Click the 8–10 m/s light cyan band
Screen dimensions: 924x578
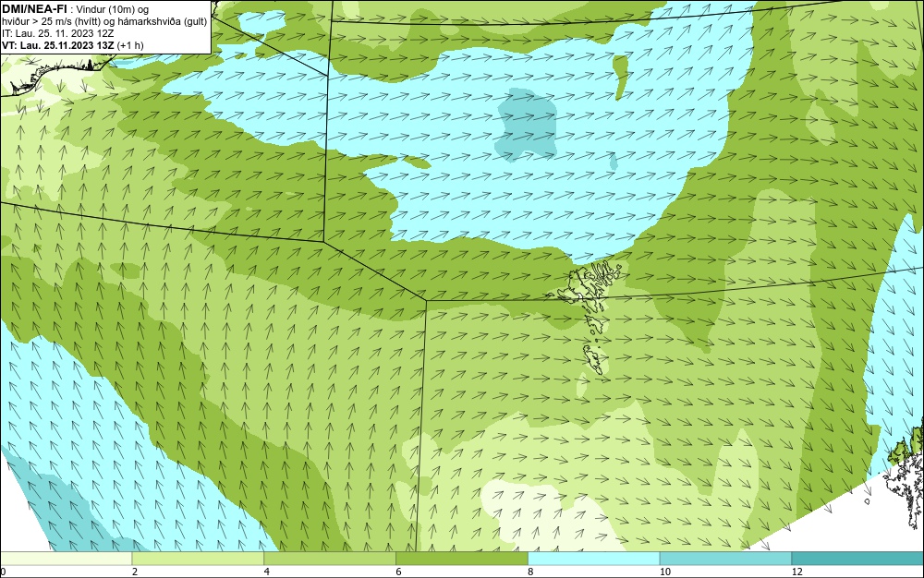pos(594,558)
